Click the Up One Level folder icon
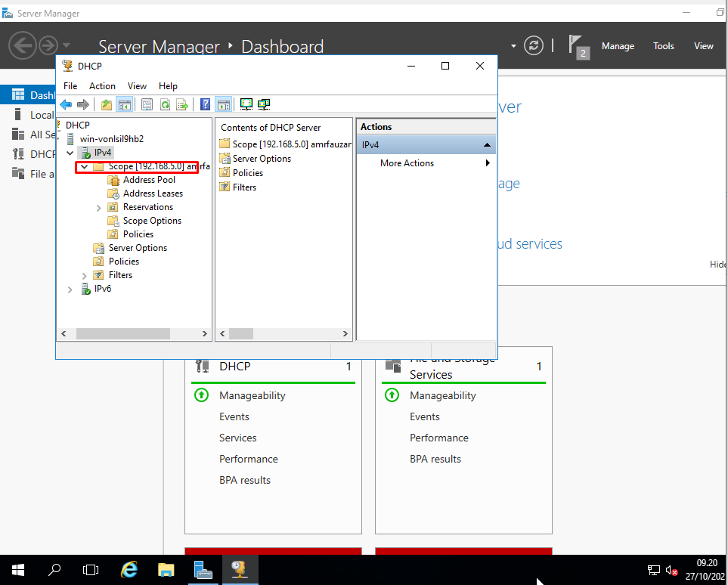This screenshot has width=728, height=585. click(x=107, y=104)
